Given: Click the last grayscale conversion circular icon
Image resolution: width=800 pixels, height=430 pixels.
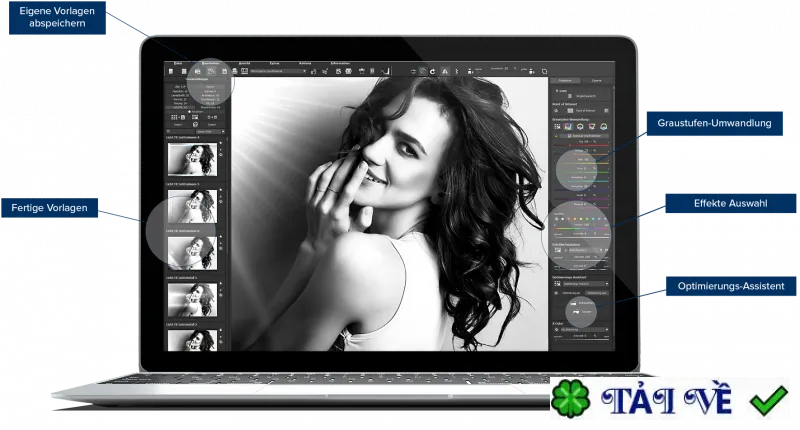Looking at the screenshot, I should tap(604, 127).
